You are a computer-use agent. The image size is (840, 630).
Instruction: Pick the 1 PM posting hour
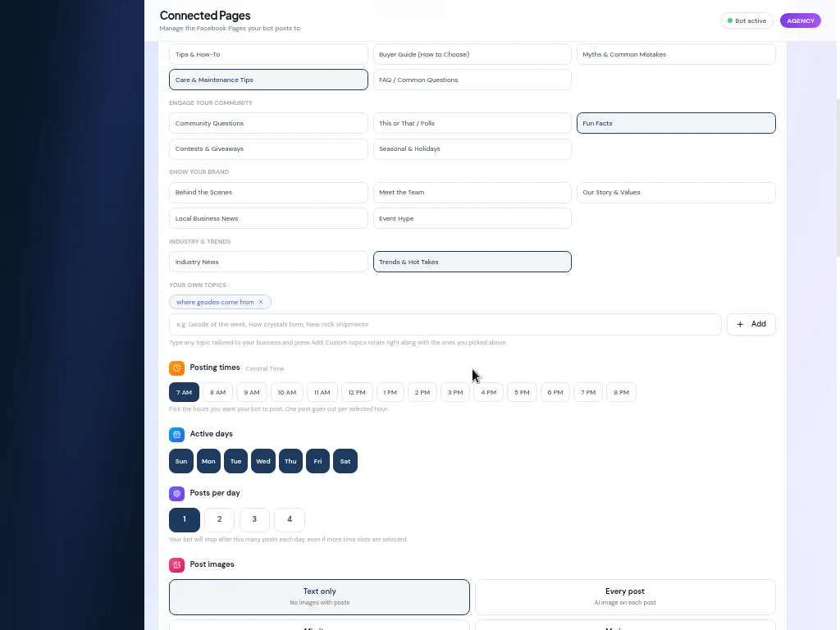point(390,392)
